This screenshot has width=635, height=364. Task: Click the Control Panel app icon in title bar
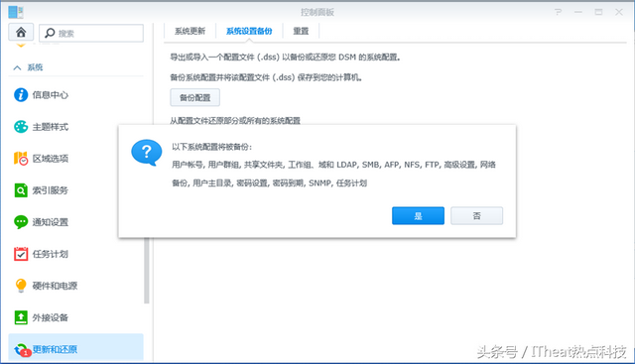[x=16, y=12]
